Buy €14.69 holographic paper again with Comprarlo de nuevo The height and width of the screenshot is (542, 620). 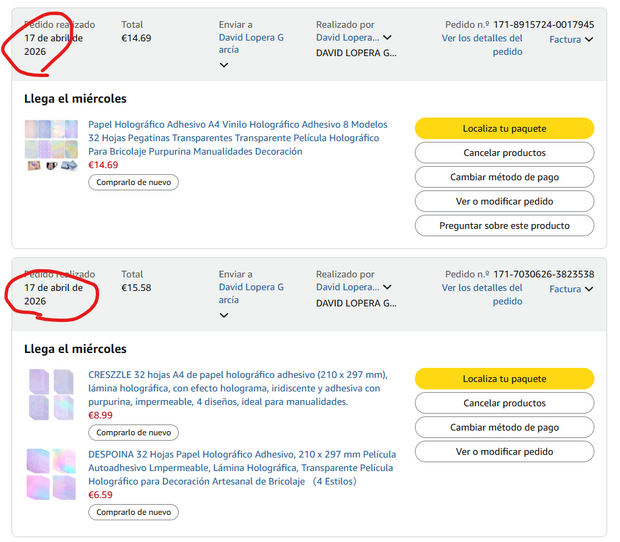pos(133,183)
